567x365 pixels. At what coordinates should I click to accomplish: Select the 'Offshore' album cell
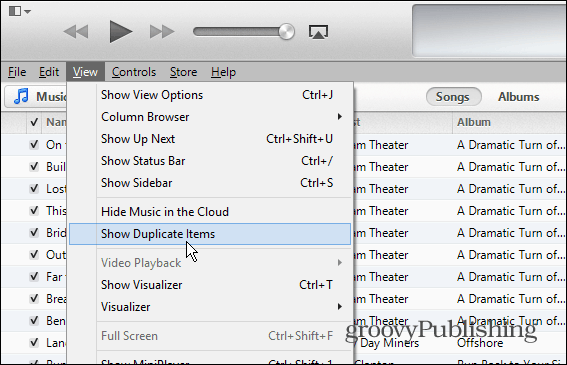(480, 343)
